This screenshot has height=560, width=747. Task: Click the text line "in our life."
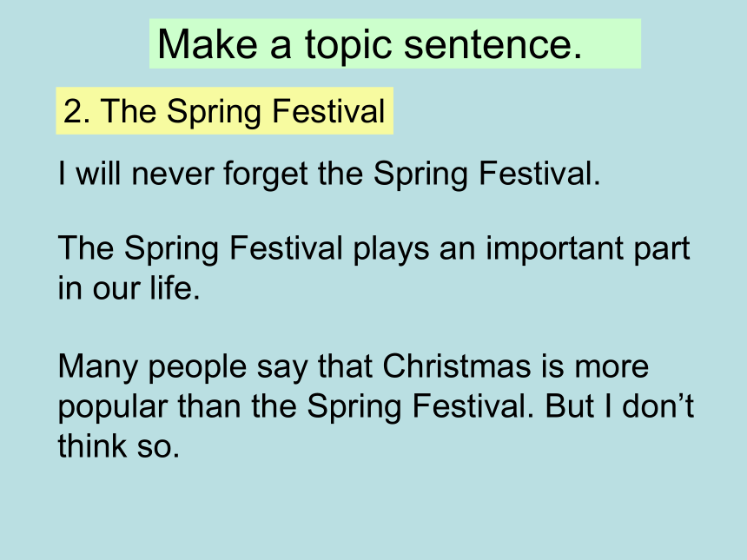tap(129, 288)
